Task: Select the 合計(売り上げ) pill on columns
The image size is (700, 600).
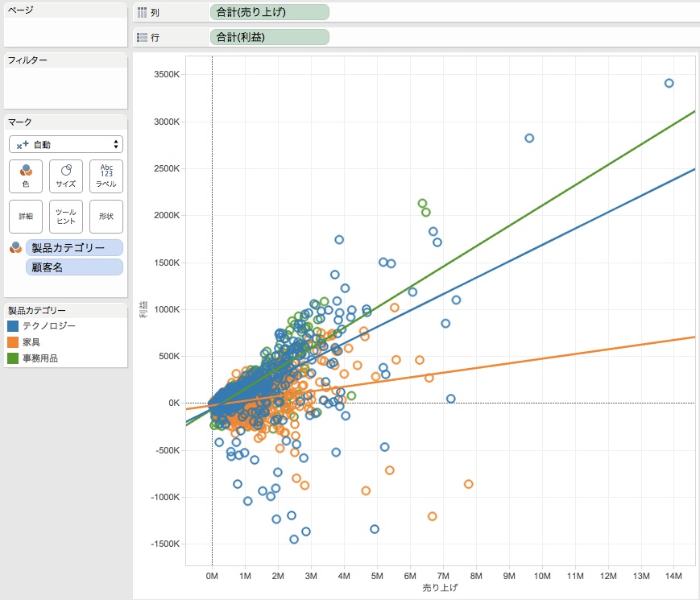Action: pos(269,13)
